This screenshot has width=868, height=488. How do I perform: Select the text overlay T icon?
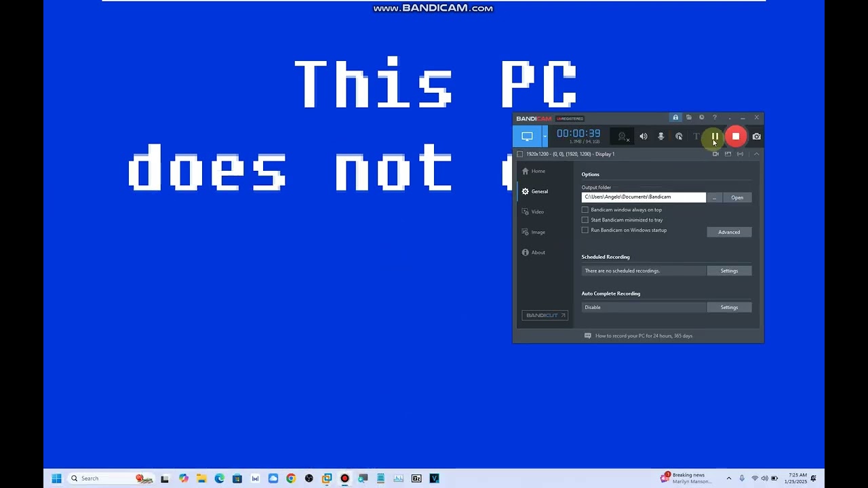pyautogui.click(x=696, y=136)
